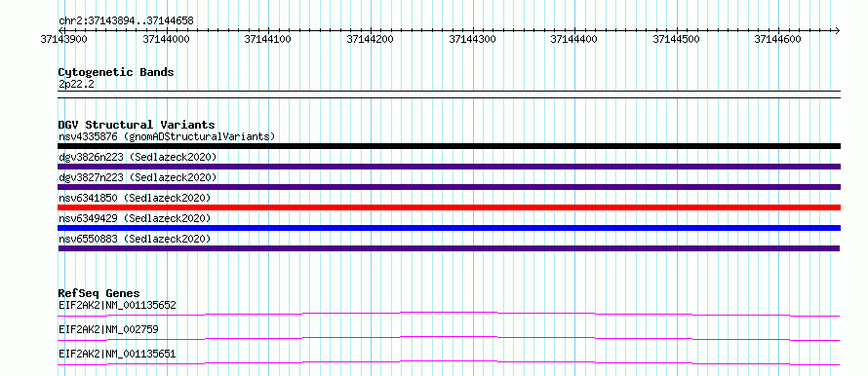Click ruler position 37144400
Screen dimensions: 868x376
click(574, 39)
